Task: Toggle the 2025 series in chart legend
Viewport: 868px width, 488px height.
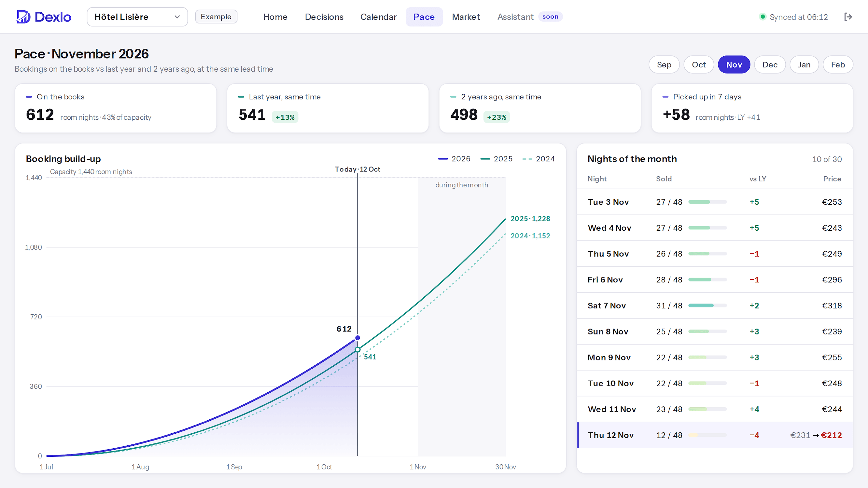Action: pos(496,159)
